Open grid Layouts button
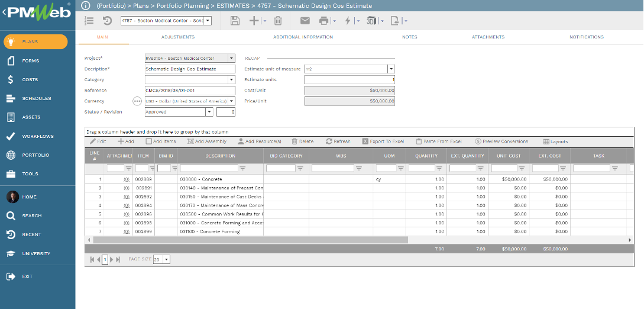644x309 pixels. tap(555, 141)
